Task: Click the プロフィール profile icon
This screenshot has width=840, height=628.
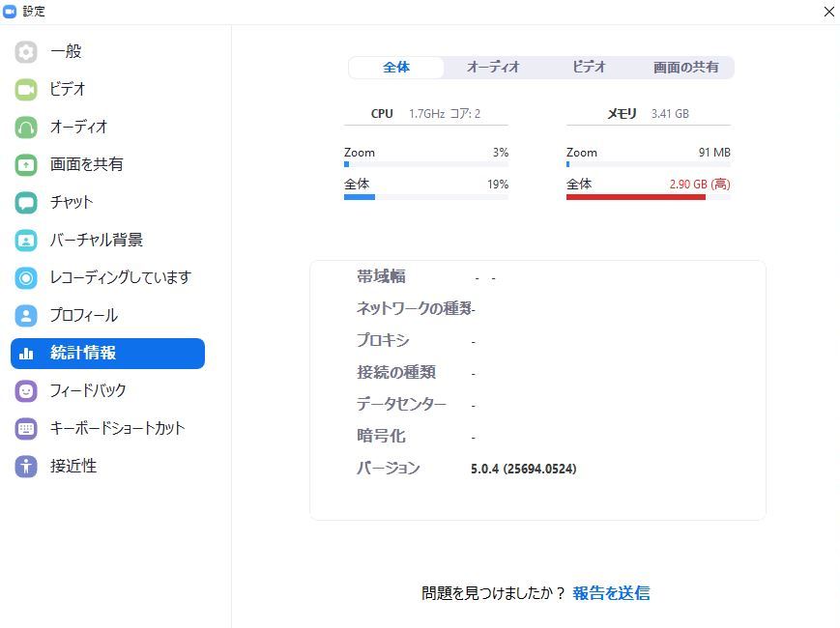Action: tap(26, 316)
